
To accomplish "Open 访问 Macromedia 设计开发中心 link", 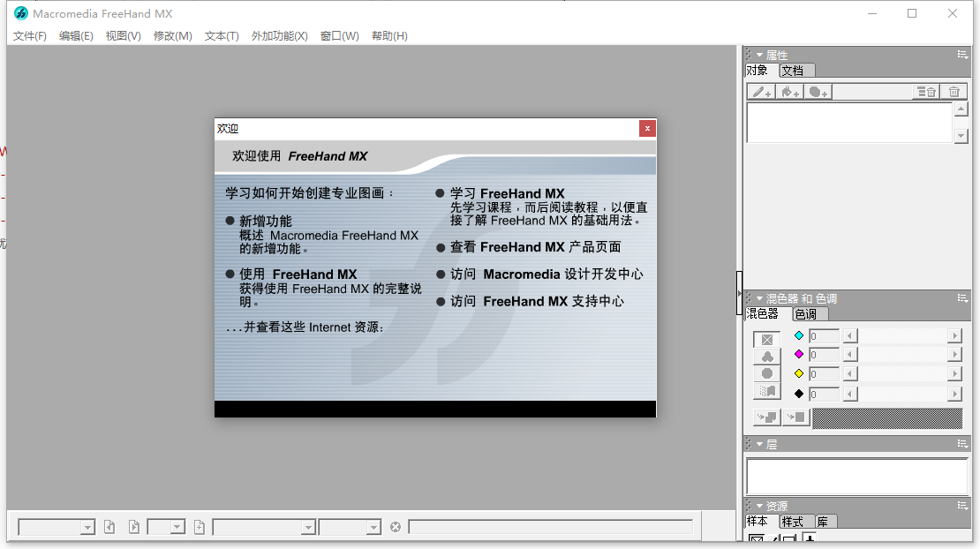I will [x=547, y=274].
